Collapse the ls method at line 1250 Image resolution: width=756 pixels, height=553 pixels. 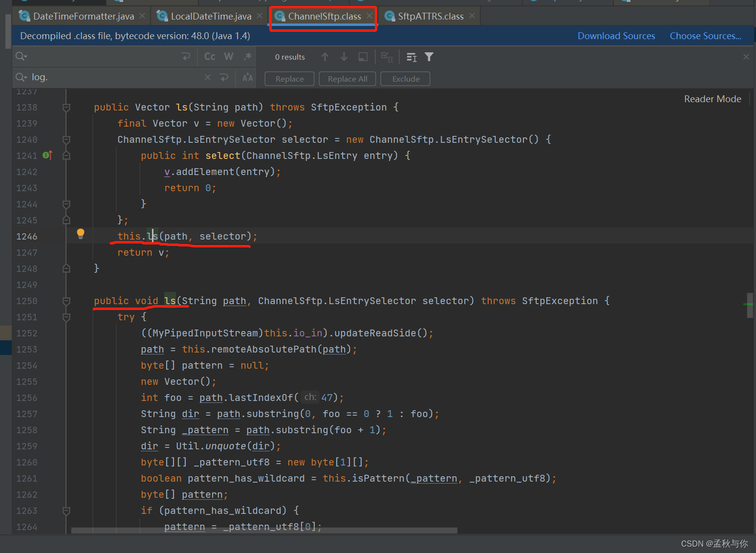pos(66,301)
